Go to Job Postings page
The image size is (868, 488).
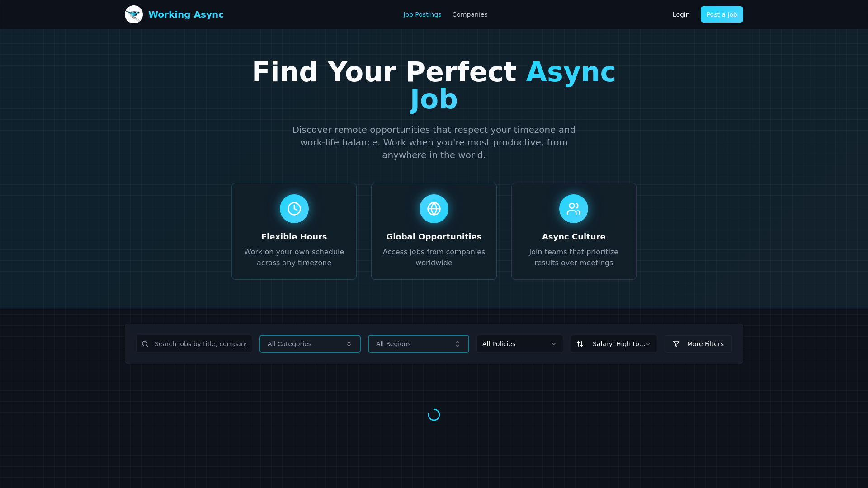coord(422,14)
